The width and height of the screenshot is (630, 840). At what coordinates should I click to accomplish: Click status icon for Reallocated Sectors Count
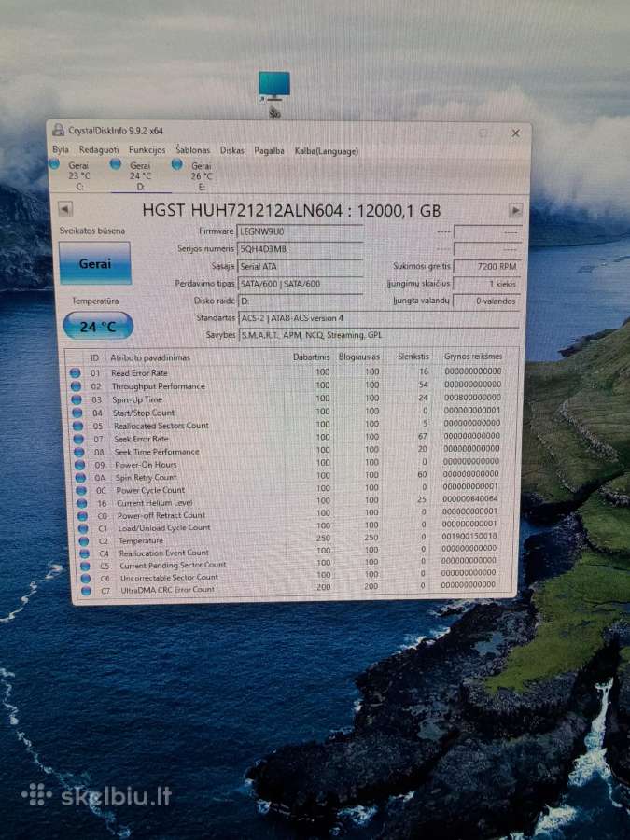click(77, 426)
